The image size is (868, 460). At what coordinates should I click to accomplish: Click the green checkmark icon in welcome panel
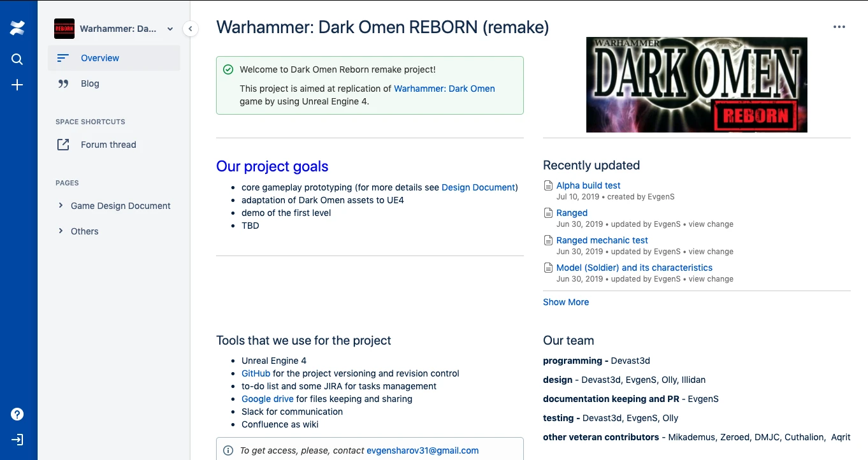pos(228,69)
